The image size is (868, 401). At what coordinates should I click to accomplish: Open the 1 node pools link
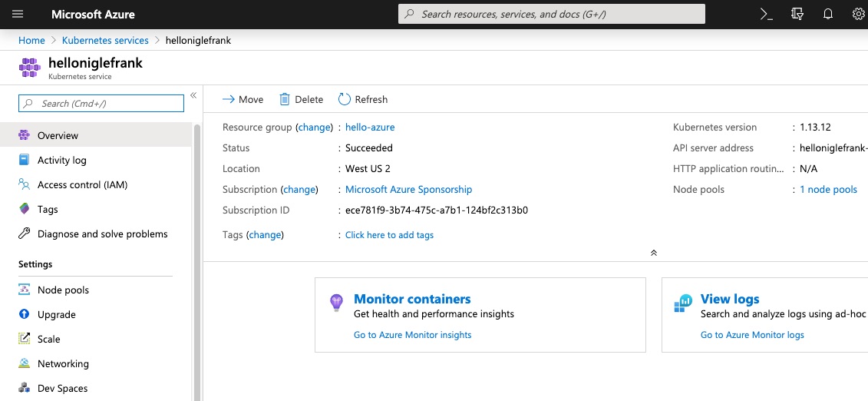[x=828, y=190]
